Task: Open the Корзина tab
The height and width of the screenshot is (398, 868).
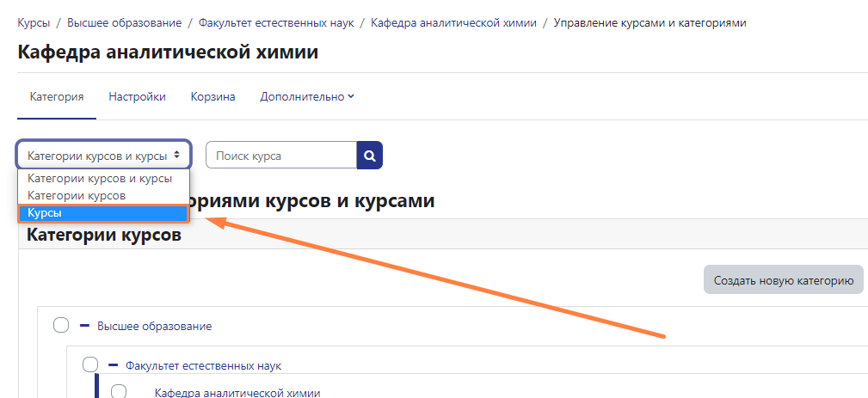Action: click(x=212, y=97)
